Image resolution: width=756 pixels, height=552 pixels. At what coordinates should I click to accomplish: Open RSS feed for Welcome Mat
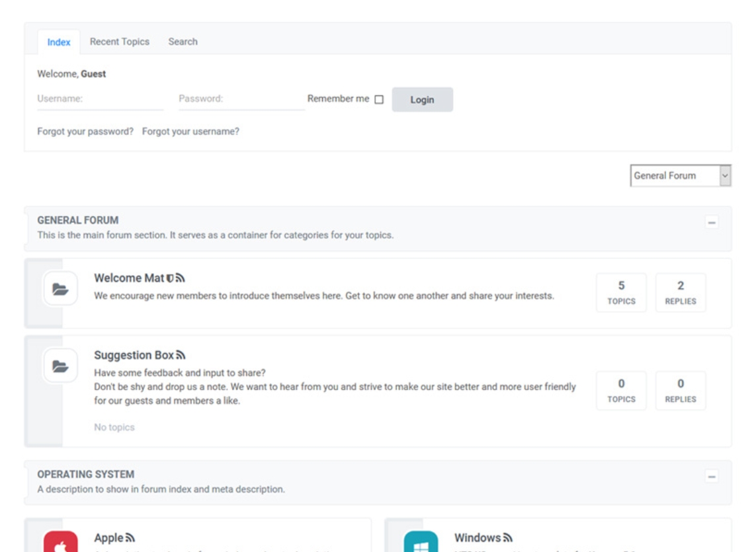coord(181,278)
